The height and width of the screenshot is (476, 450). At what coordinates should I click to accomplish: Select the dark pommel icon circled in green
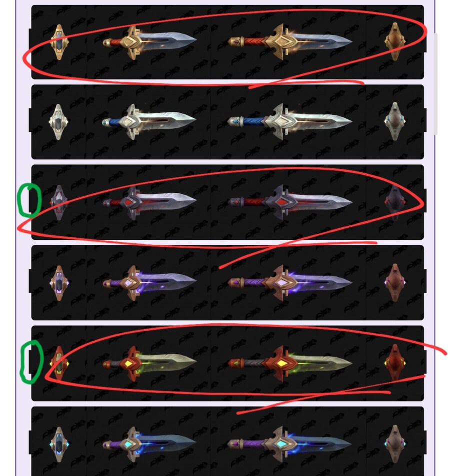[58, 202]
